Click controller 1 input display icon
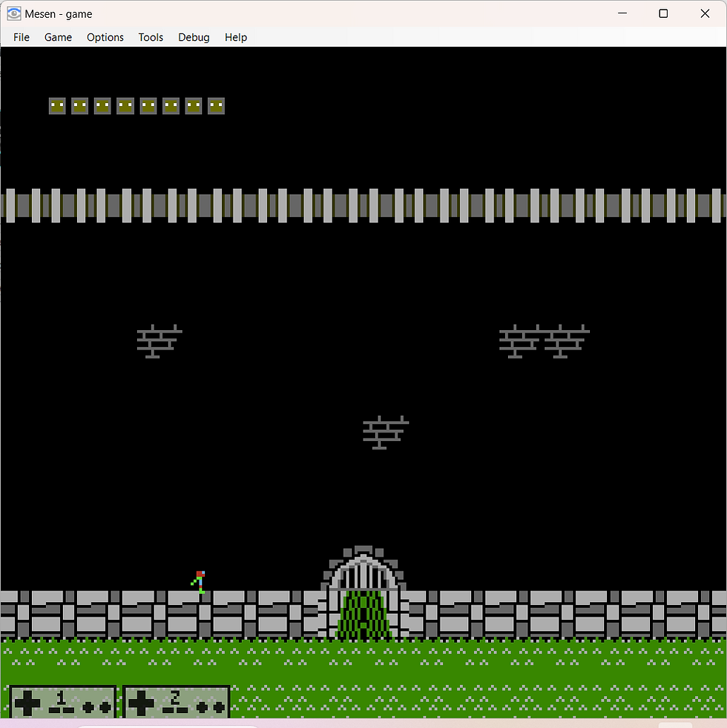This screenshot has height=728, width=727. coord(62,701)
